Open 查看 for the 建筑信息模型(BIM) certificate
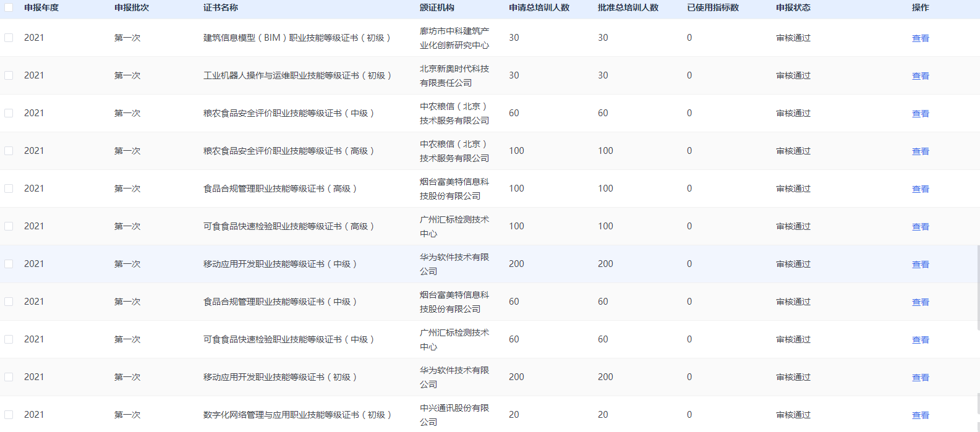Image resolution: width=980 pixels, height=432 pixels. (921, 38)
